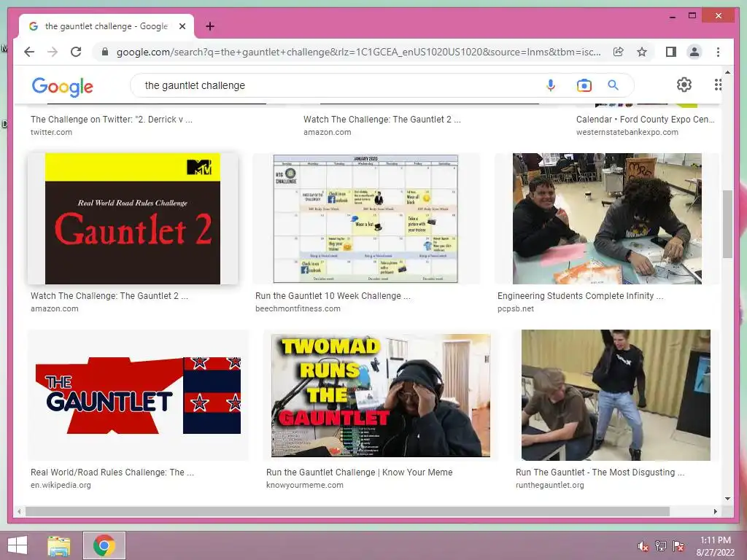Open The Gauntlet red logo thumbnail
The image size is (747, 560).
pos(138,395)
